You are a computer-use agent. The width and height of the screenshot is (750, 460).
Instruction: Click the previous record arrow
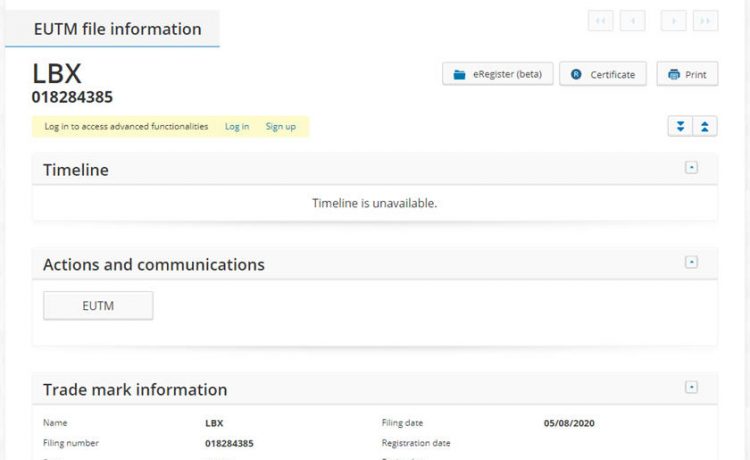[632, 21]
